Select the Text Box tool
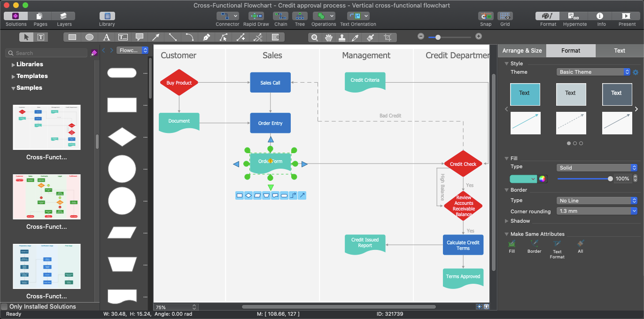The height and width of the screenshot is (319, 644). (123, 37)
